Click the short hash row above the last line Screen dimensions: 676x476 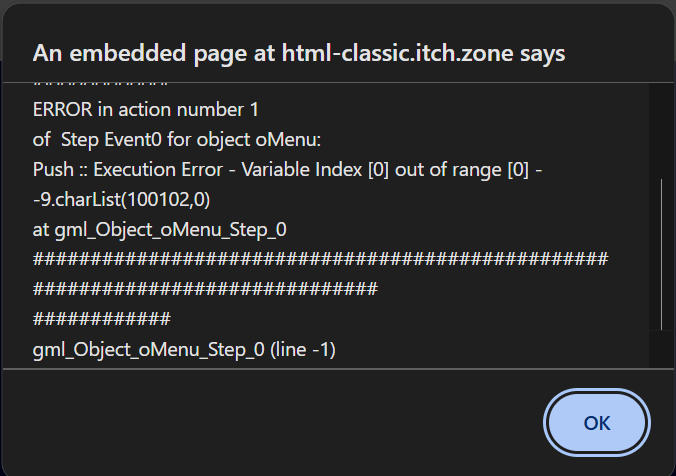(102, 320)
